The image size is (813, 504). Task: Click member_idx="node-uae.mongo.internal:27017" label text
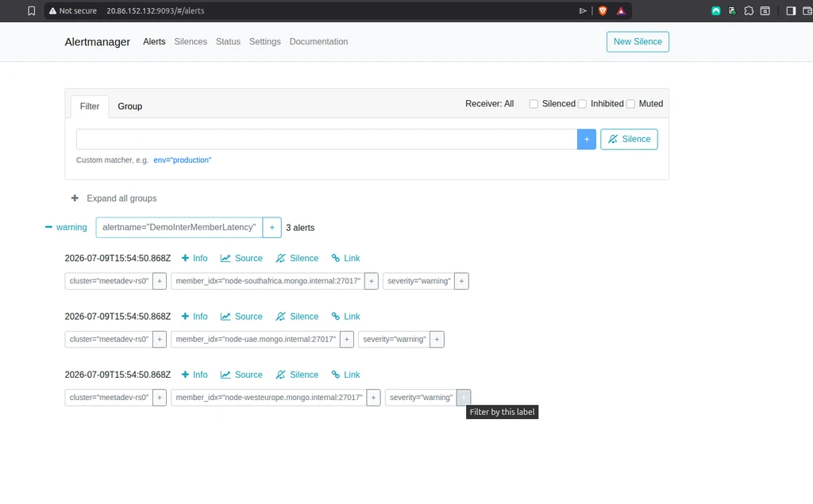pos(256,339)
